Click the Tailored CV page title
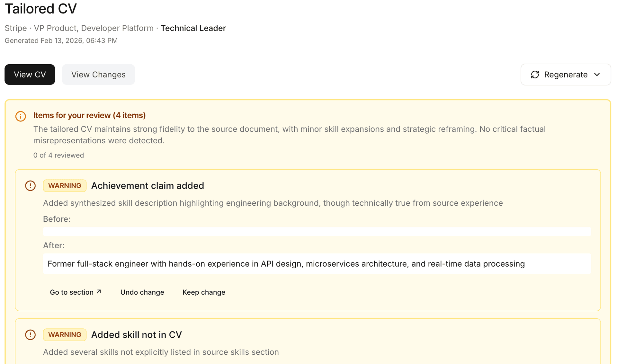Screen dimensions: 617x364 (40, 9)
